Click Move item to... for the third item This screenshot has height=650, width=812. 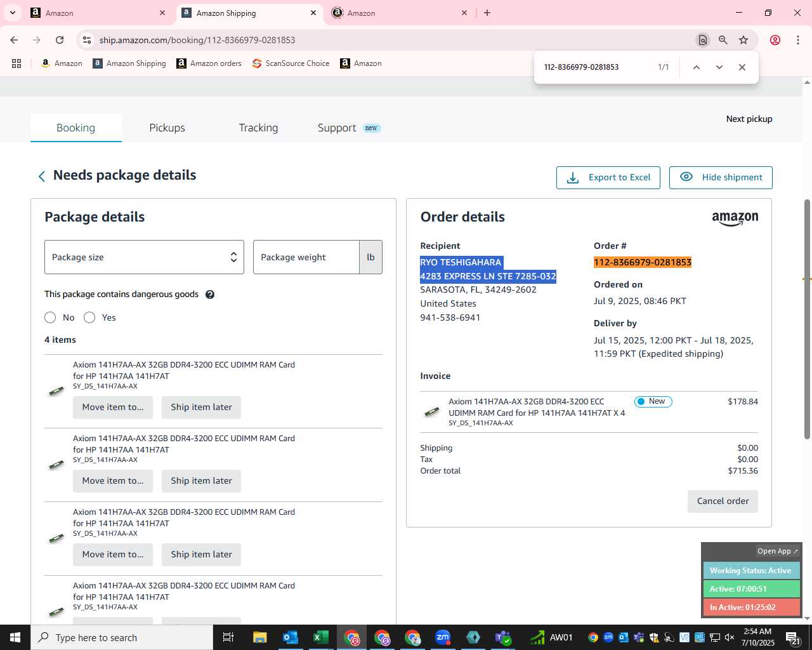tap(113, 555)
